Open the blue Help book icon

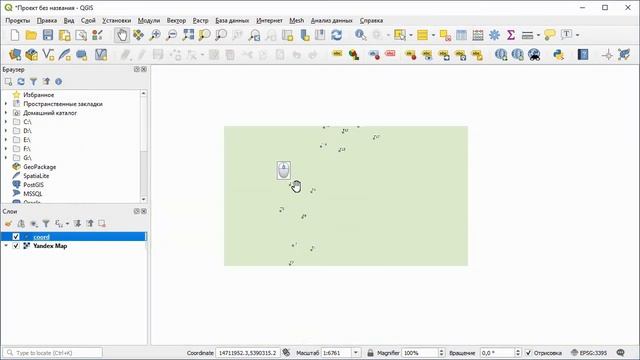(x=583, y=54)
